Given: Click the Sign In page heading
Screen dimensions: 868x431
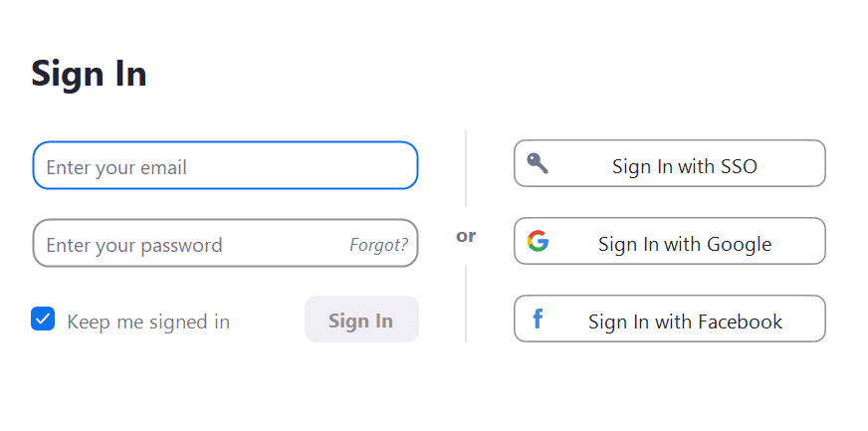Looking at the screenshot, I should coord(89,74).
